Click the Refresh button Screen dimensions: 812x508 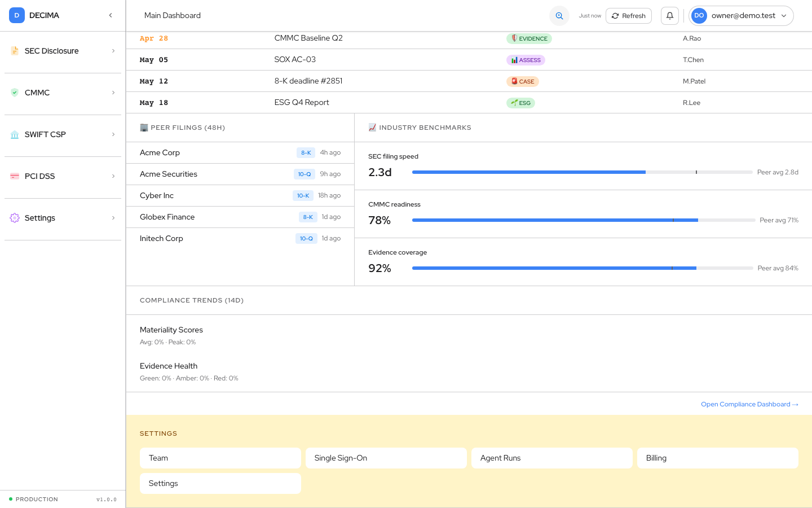point(629,16)
